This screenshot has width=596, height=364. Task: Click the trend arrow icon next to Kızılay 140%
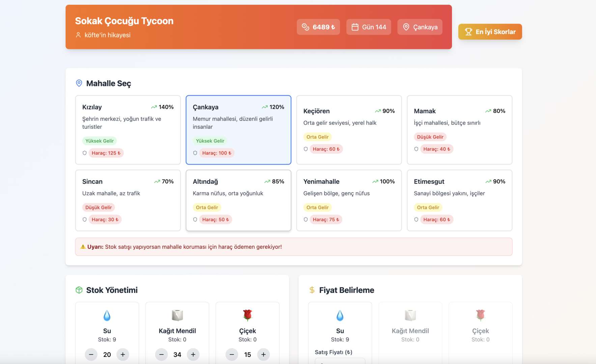(x=154, y=107)
